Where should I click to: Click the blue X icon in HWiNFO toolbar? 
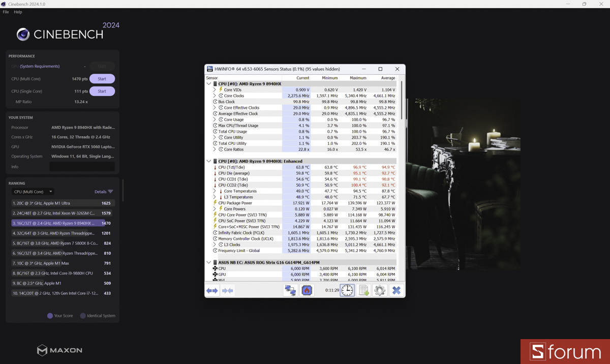396,290
